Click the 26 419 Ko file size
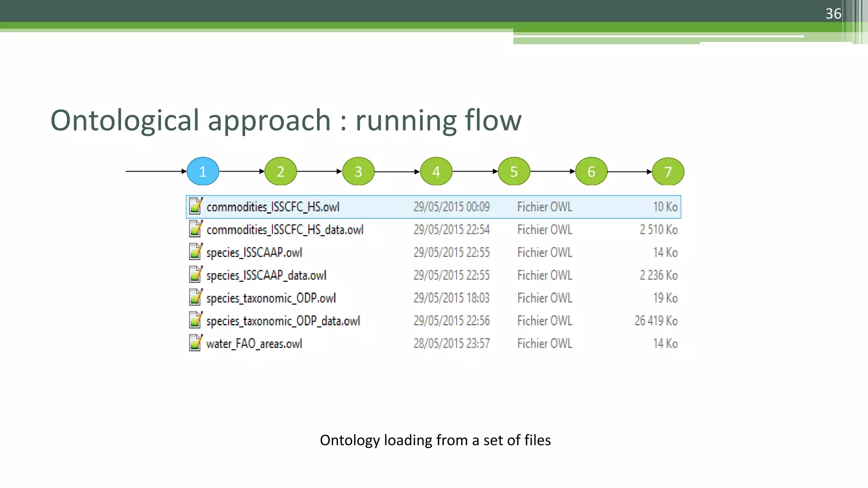This screenshot has height=488, width=868. point(656,321)
